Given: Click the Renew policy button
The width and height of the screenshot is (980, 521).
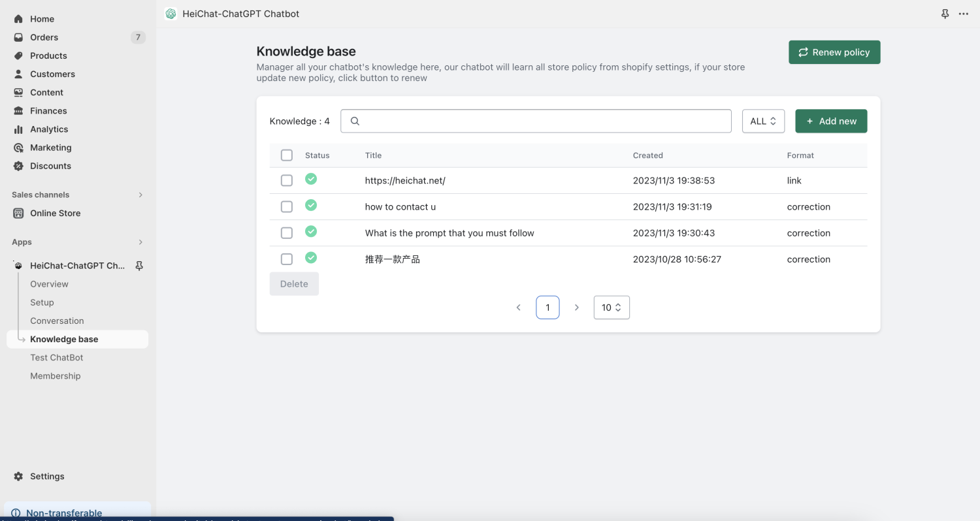Looking at the screenshot, I should coord(834,52).
